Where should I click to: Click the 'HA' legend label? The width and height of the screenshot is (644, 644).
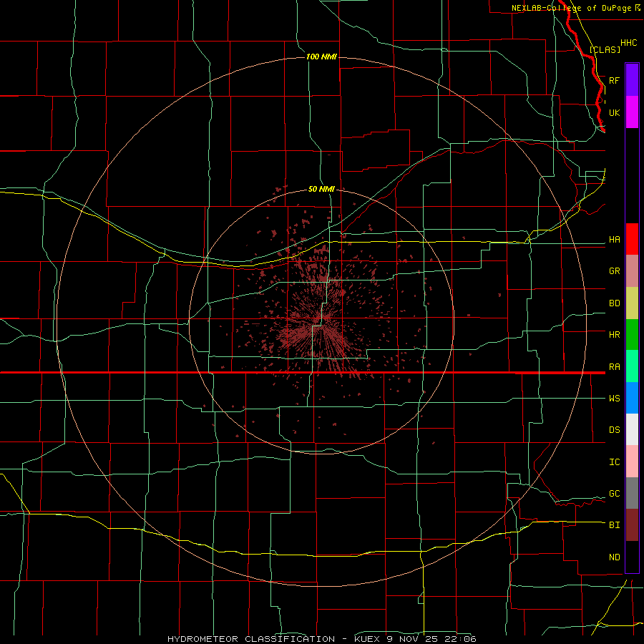click(x=614, y=240)
